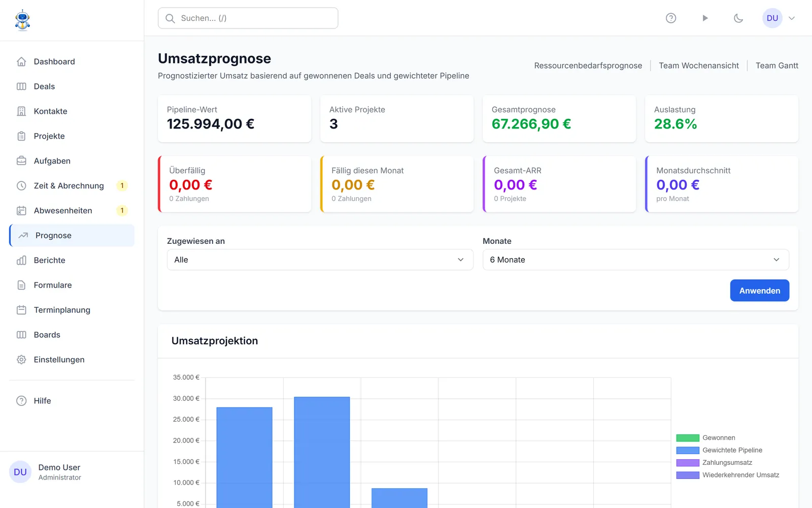The image size is (812, 508).
Task: Click the DU avatar in top bar
Action: coord(772,18)
